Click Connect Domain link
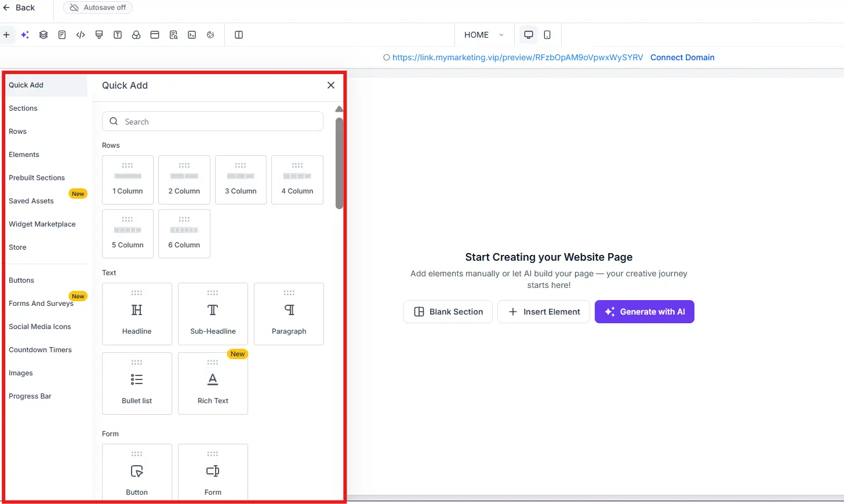 point(682,57)
